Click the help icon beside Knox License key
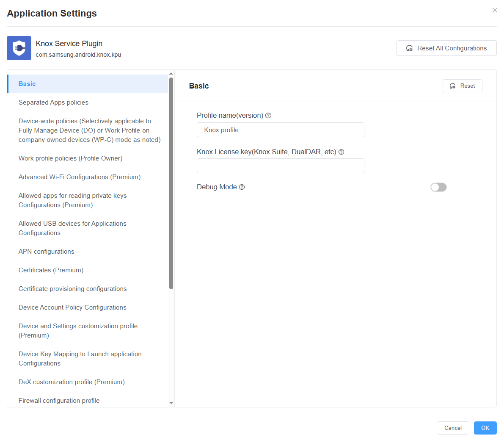 tap(341, 152)
